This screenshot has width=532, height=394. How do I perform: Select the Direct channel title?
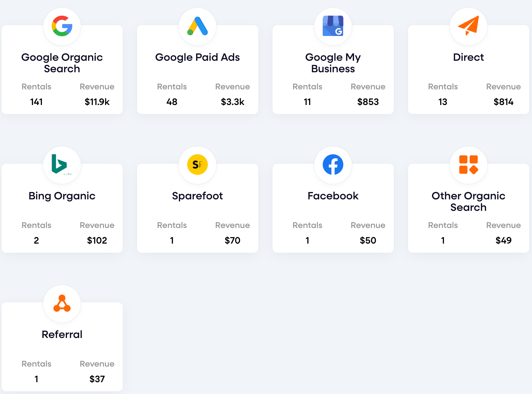click(x=469, y=57)
